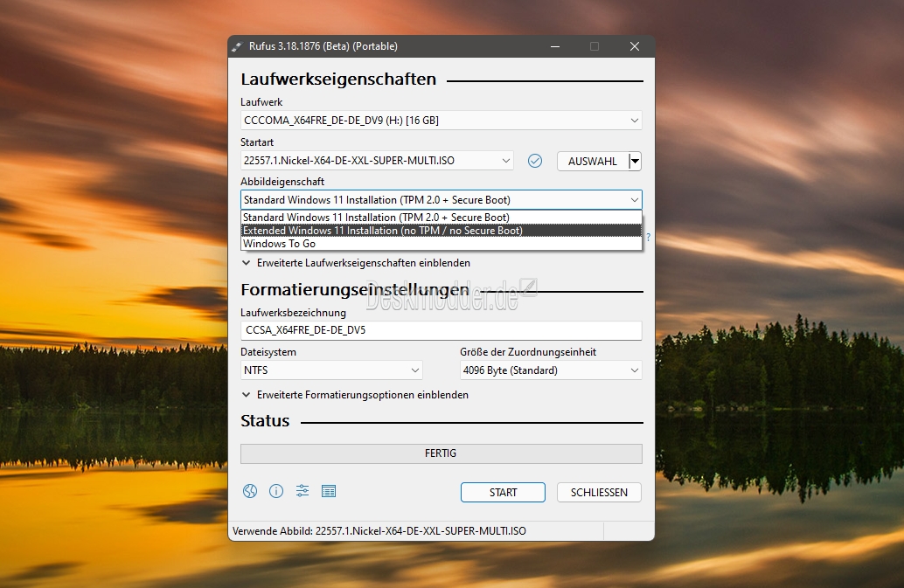
Task: Open the AUSWAHL split-button arrow
Action: (635, 162)
